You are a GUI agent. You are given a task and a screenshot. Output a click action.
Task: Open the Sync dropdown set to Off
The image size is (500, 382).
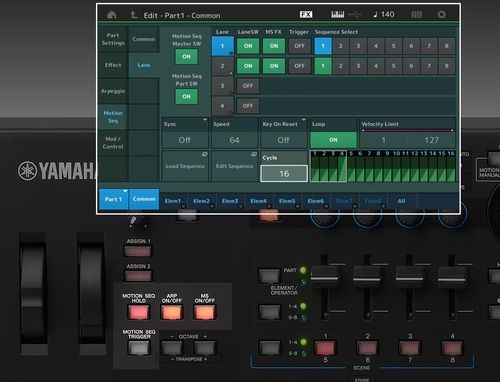coord(185,133)
